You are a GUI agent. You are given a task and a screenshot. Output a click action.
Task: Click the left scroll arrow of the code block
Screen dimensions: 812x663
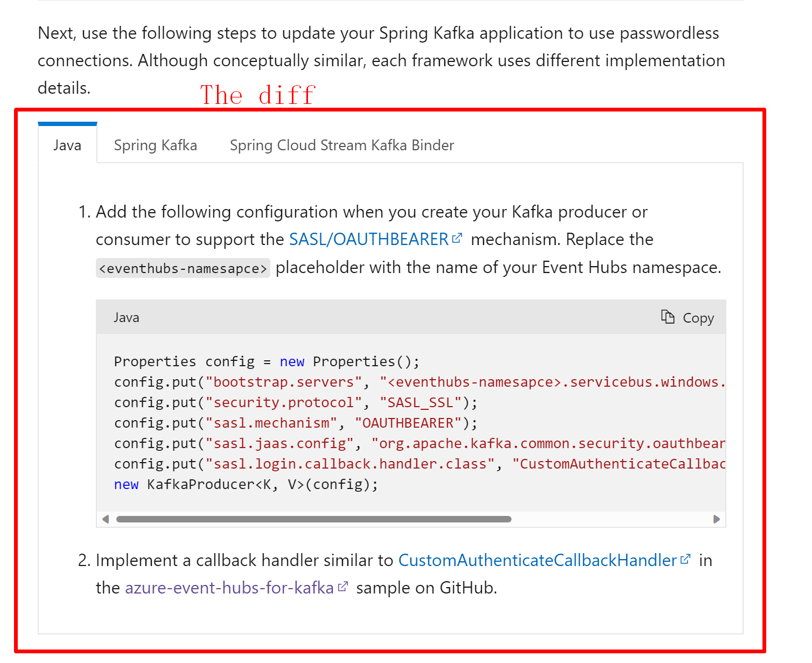pyautogui.click(x=106, y=519)
